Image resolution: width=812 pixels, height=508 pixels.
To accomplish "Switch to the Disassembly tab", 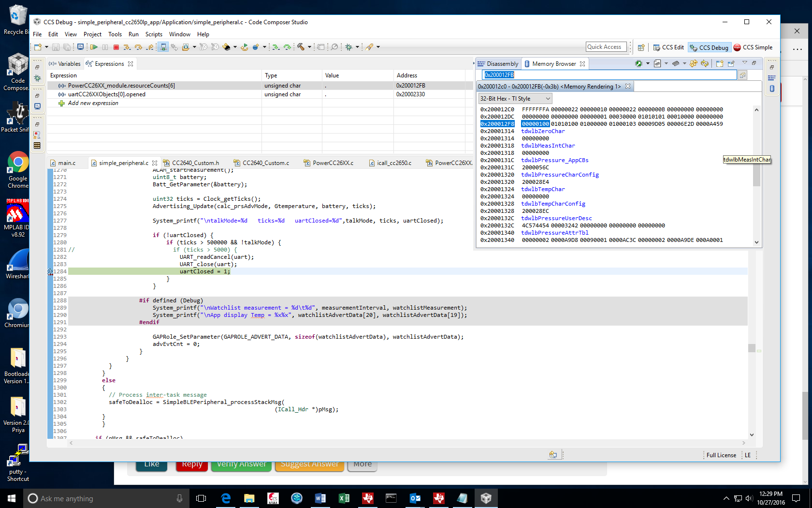I will pyautogui.click(x=498, y=64).
